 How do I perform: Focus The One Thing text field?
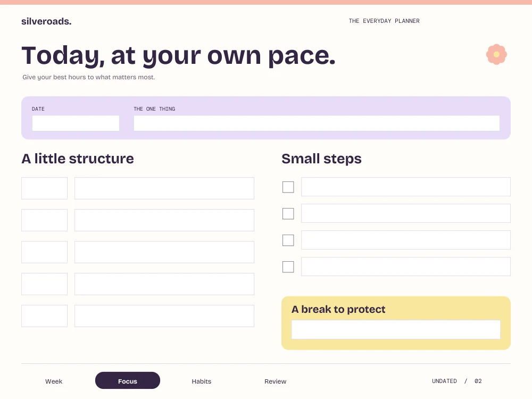point(317,123)
